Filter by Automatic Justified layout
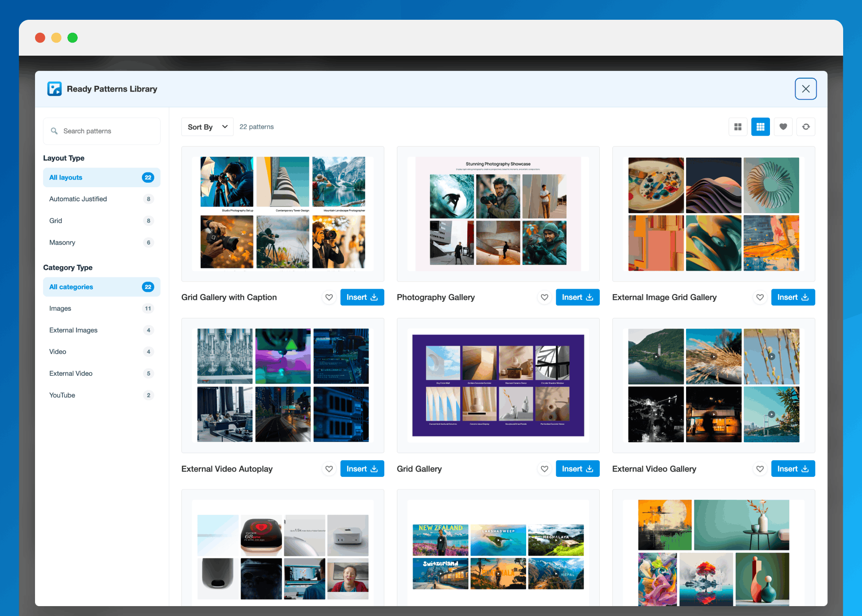 [x=101, y=199]
